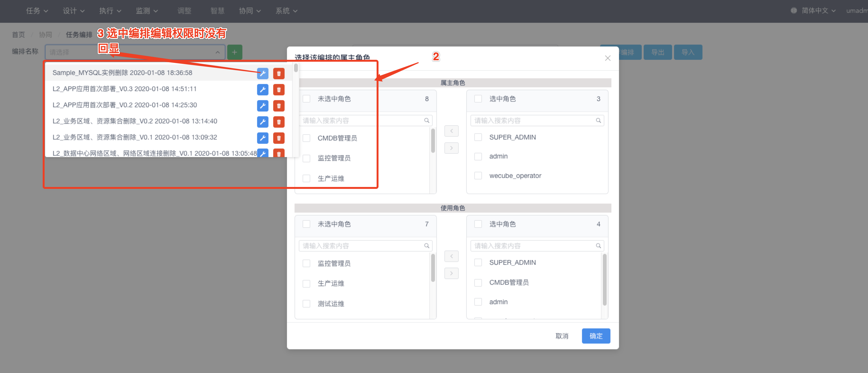The height and width of the screenshot is (373, 868).
Task: Check SUPER_ADMIN in owner selected roles
Action: 478,137
